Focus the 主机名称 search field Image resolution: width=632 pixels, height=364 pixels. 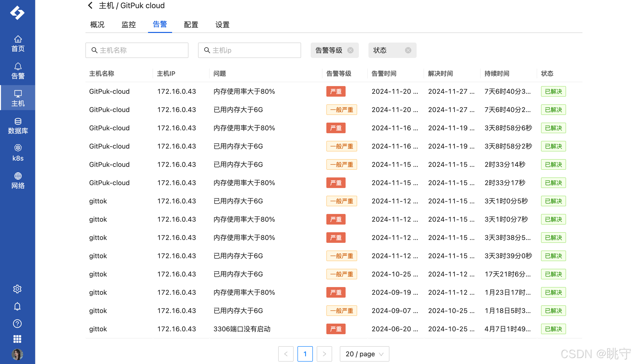[137, 50]
